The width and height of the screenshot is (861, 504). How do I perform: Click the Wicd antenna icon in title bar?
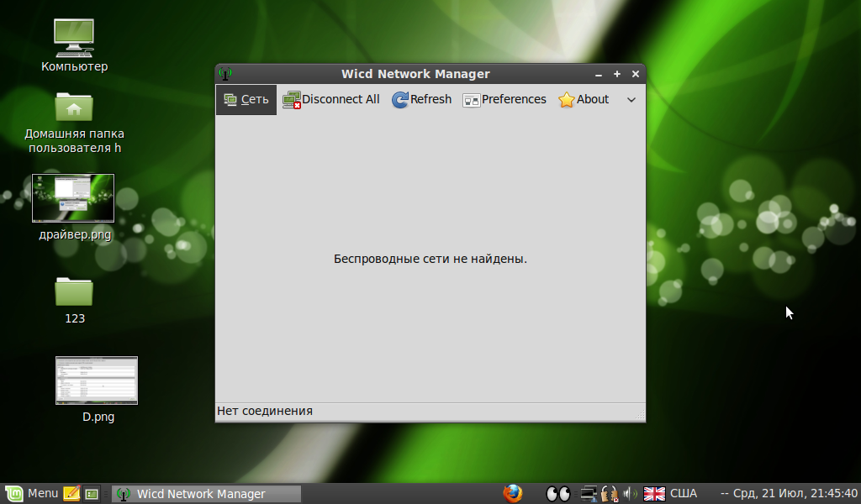(225, 73)
